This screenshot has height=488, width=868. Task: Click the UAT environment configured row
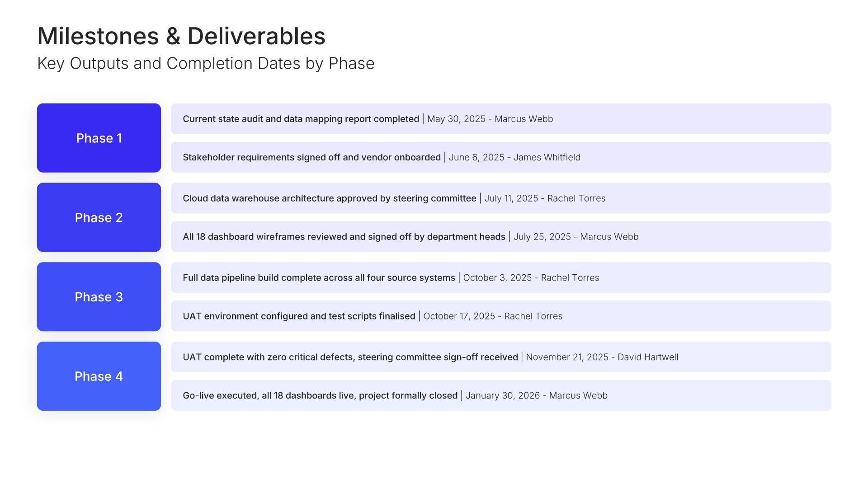(x=501, y=316)
